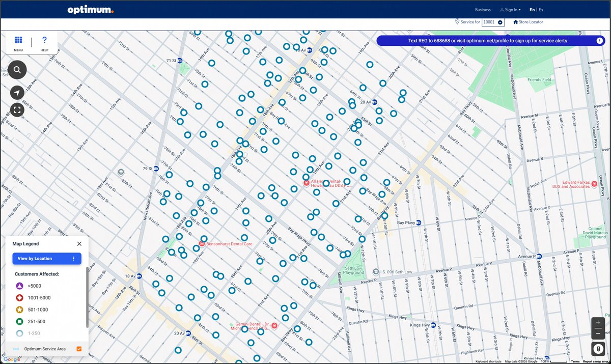Viewport: 611px width, 364px height.
Task: Click the service alerts sign-up banner
Action: click(x=491, y=41)
